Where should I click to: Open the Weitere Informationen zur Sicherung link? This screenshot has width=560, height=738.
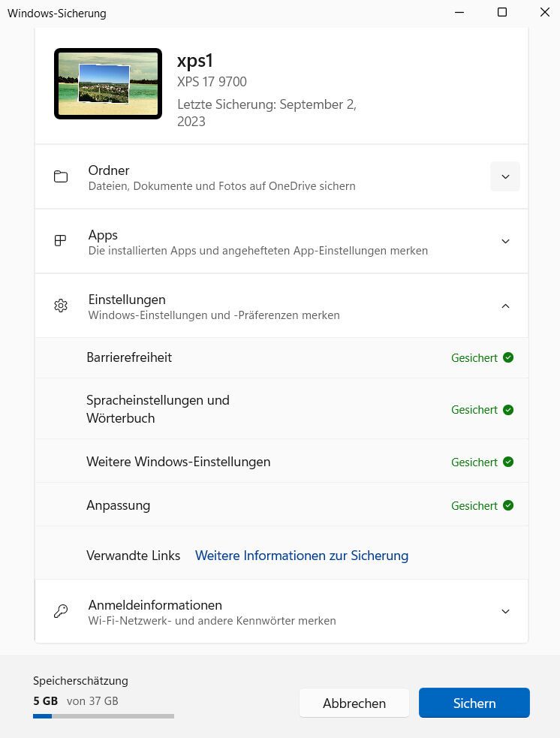click(x=302, y=556)
